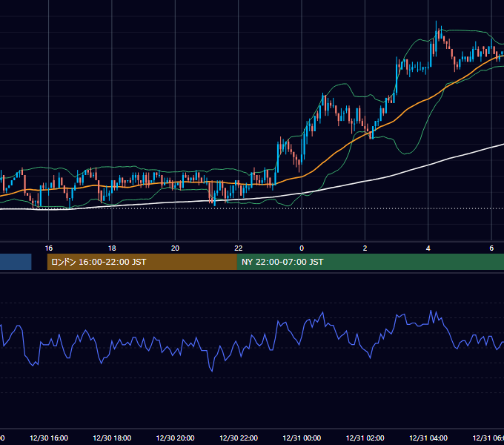Click the NY 22:00-07:00 JST session bar
Screen dimensions: 504x445
pos(371,262)
